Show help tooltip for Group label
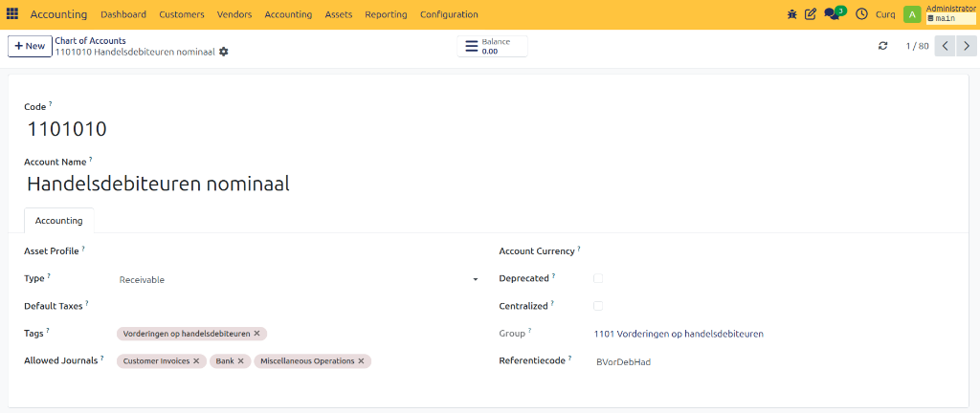 point(530,331)
